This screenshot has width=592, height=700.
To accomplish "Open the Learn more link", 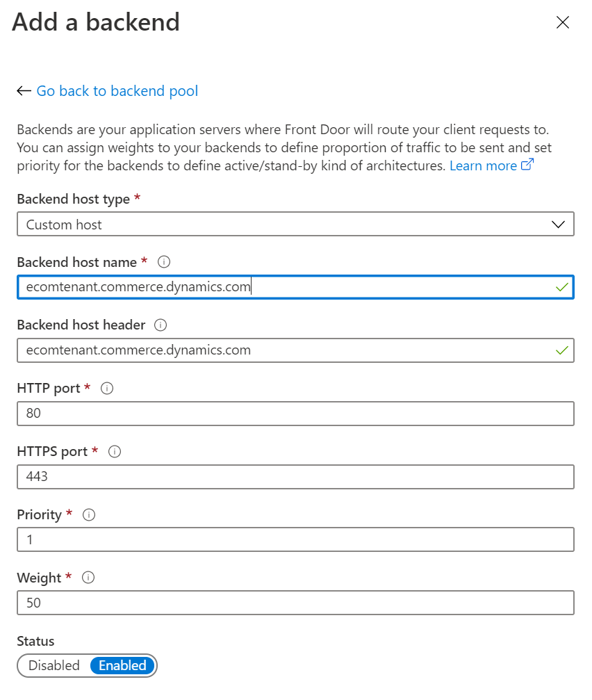I will 482,165.
